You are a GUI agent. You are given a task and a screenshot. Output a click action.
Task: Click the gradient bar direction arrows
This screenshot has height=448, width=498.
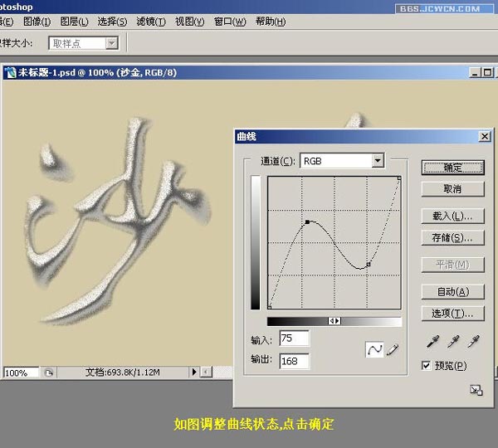334,321
